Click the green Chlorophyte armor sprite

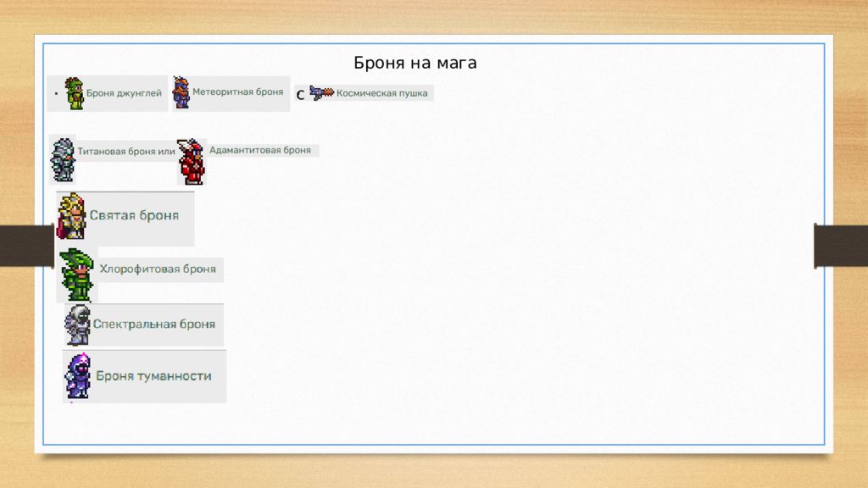point(77,274)
